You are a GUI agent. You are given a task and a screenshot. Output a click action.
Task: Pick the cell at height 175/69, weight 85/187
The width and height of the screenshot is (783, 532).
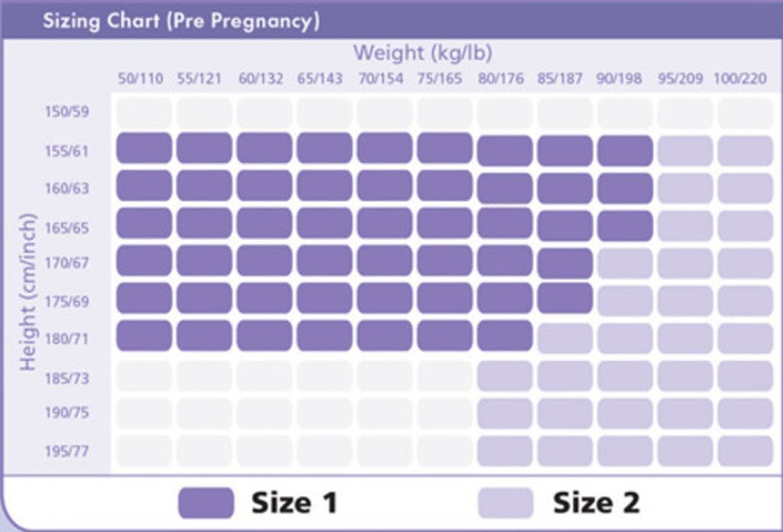(x=564, y=298)
